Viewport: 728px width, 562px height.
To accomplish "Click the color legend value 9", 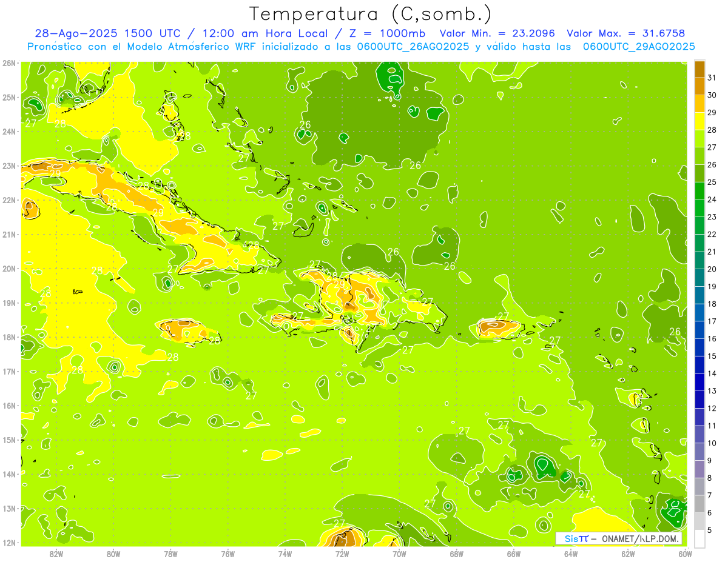I will pyautogui.click(x=710, y=460).
